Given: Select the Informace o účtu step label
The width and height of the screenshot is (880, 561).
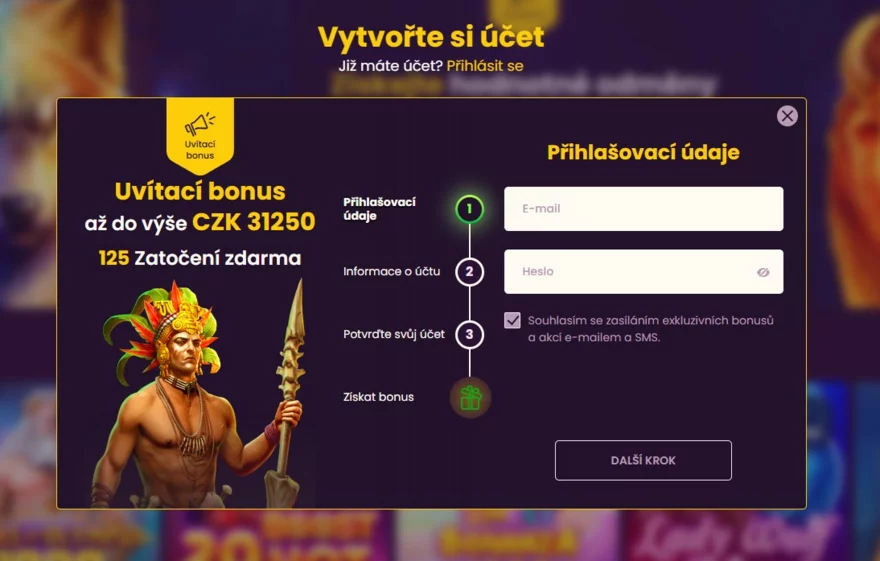Looking at the screenshot, I should pos(392,272).
